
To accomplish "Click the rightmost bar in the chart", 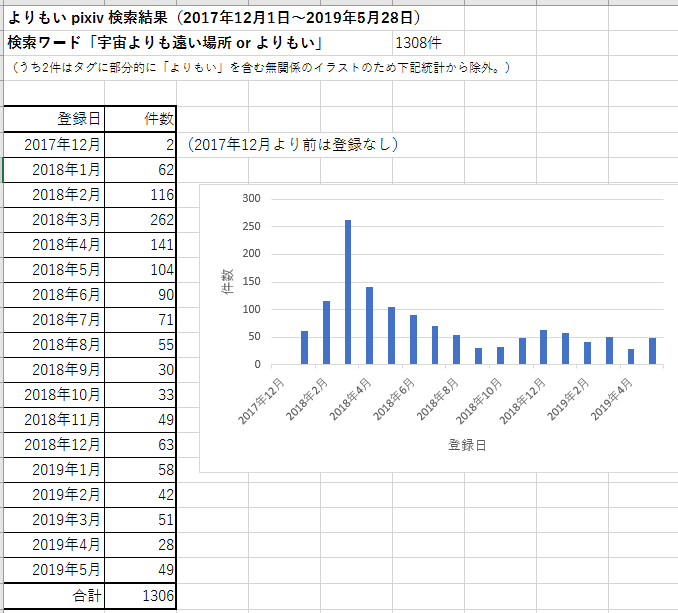I will pos(652,351).
